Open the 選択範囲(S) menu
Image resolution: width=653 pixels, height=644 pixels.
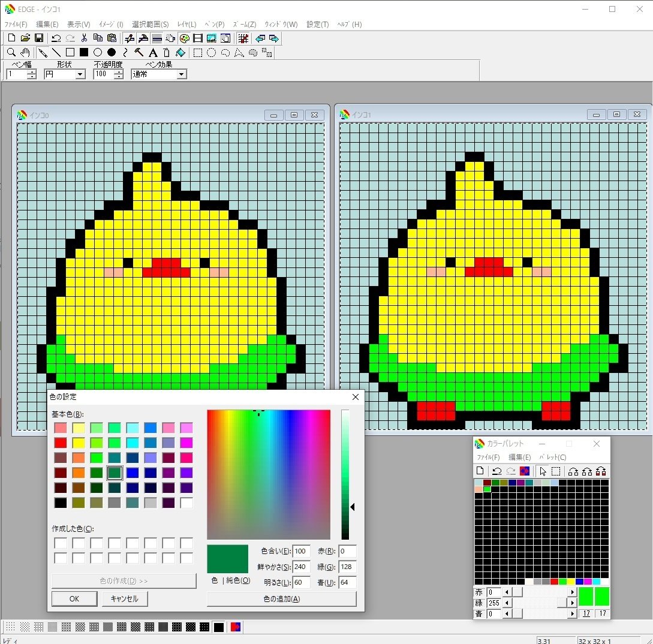[151, 24]
